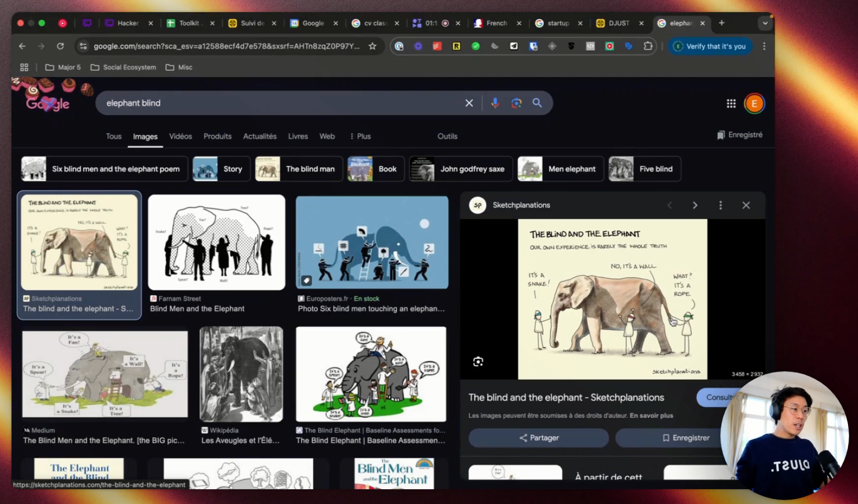
Task: Open the browser extensions puzzle icon
Action: pyautogui.click(x=648, y=46)
